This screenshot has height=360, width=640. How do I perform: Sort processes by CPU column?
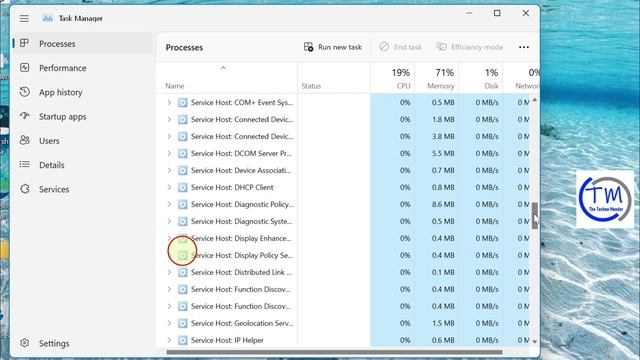[x=392, y=78]
